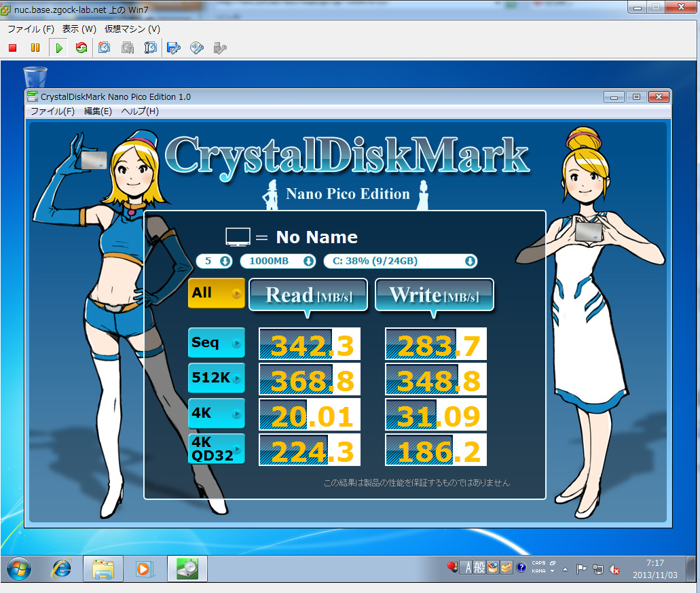700x593 pixels.
Task: Expand the drive dropdown C: 38% (9/24GB)
Action: pyautogui.click(x=400, y=262)
